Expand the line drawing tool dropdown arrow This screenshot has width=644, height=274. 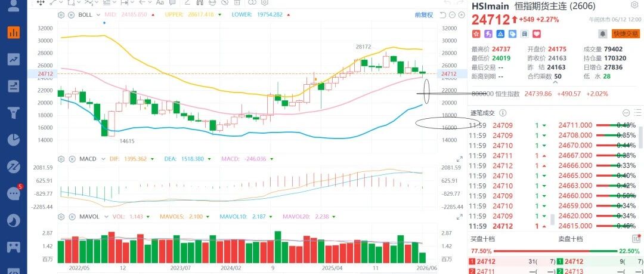[61, 2]
